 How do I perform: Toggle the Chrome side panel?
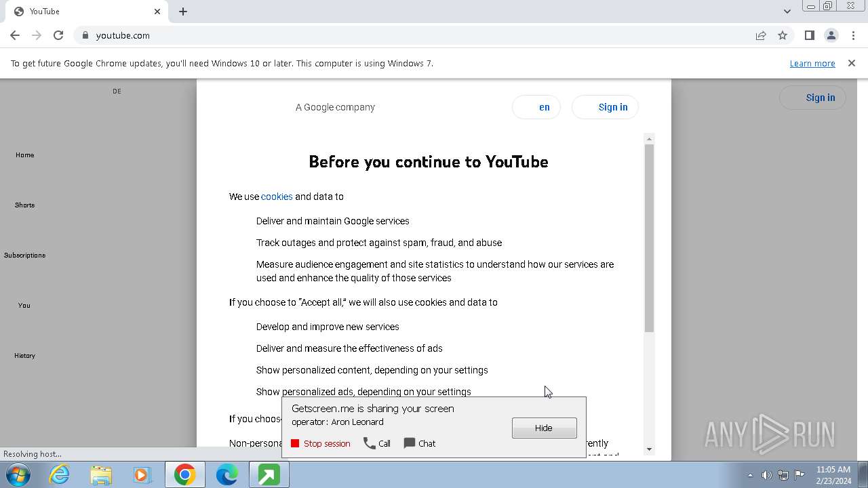(809, 35)
